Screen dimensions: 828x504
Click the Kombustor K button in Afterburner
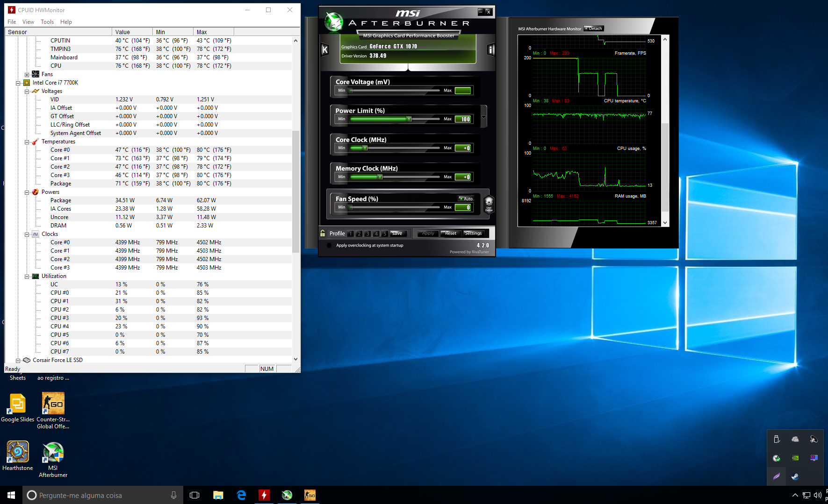(x=325, y=50)
